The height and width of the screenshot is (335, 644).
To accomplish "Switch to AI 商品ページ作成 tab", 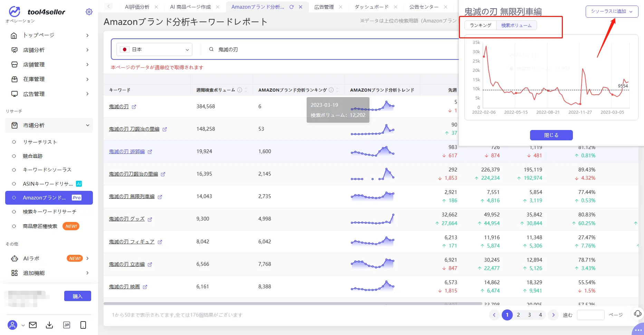I will (x=190, y=7).
